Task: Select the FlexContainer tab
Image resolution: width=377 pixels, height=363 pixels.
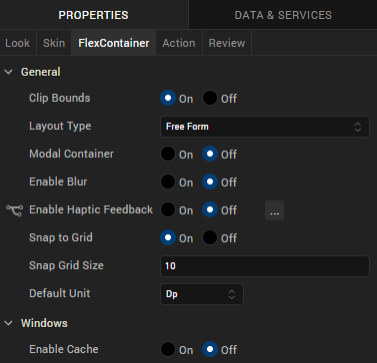Action: (114, 43)
